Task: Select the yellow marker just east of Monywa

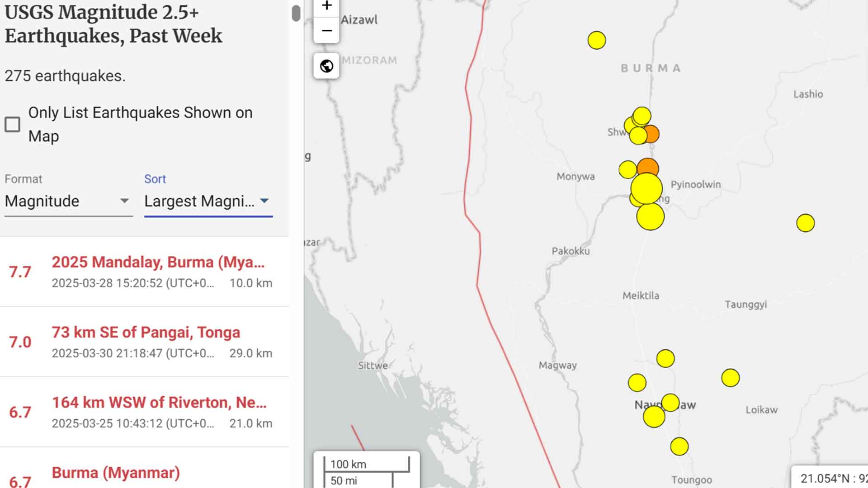Action: click(x=628, y=169)
